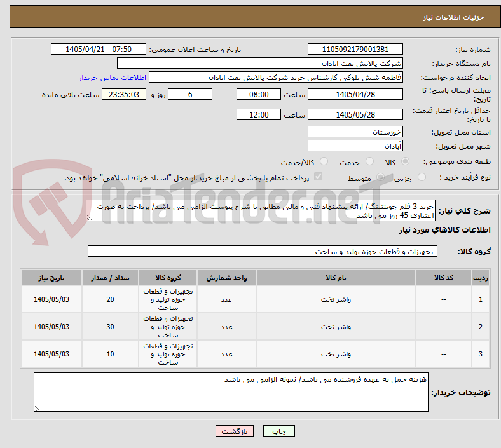Click the request creator name field

[276, 78]
